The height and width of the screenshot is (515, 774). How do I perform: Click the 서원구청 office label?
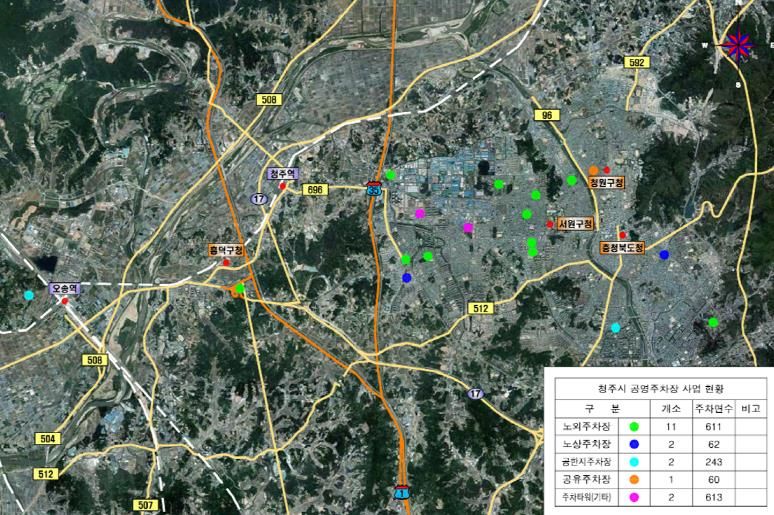[x=576, y=223]
